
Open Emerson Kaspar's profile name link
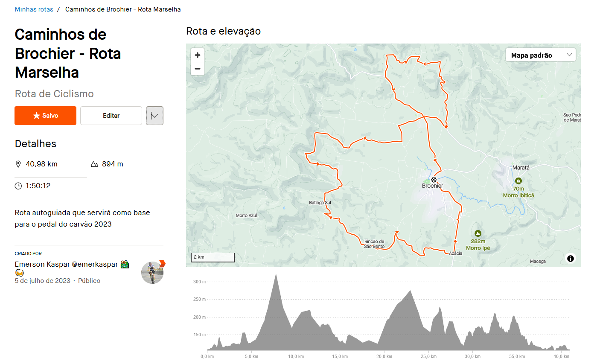[66, 265]
